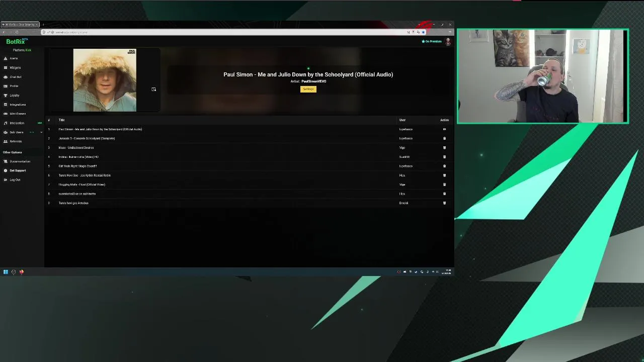
Task: Click the Go Premium link
Action: pyautogui.click(x=432, y=41)
